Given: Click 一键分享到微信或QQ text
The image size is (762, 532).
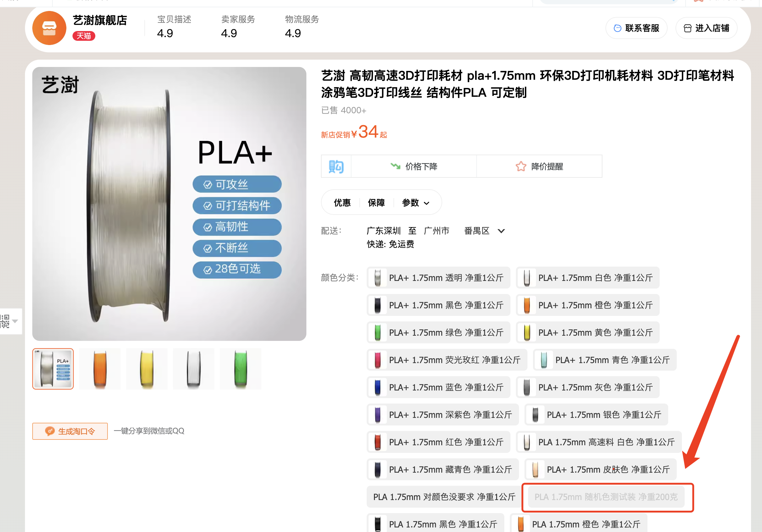Looking at the screenshot, I should 149,431.
